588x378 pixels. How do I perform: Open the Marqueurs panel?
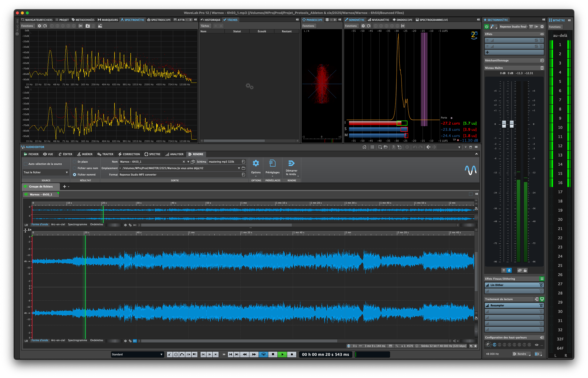(x=108, y=20)
